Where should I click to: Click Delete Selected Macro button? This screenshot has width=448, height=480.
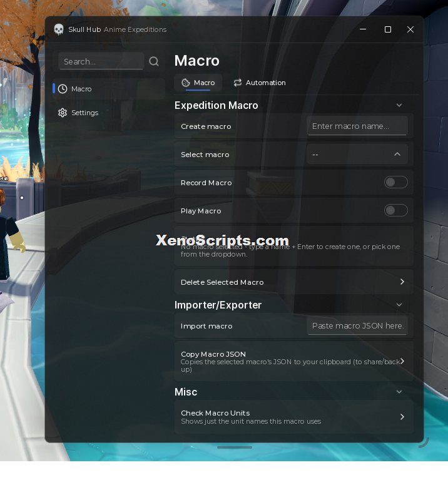(x=294, y=282)
